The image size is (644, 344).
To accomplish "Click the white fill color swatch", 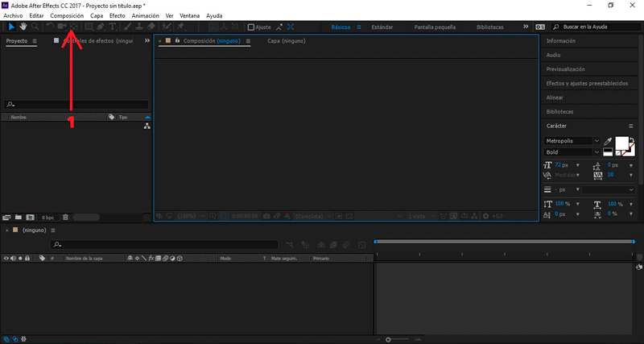I will 621,143.
